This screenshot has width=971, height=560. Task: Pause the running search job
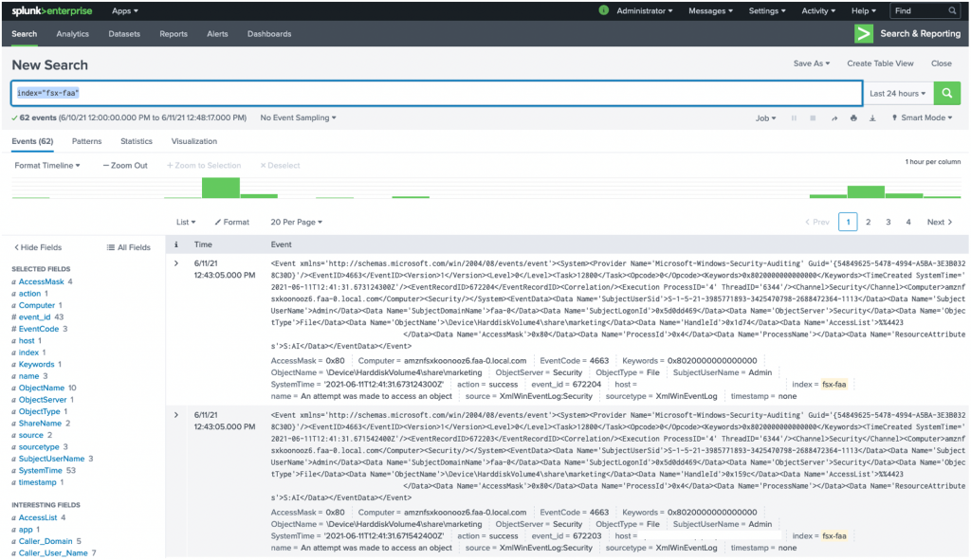point(795,117)
